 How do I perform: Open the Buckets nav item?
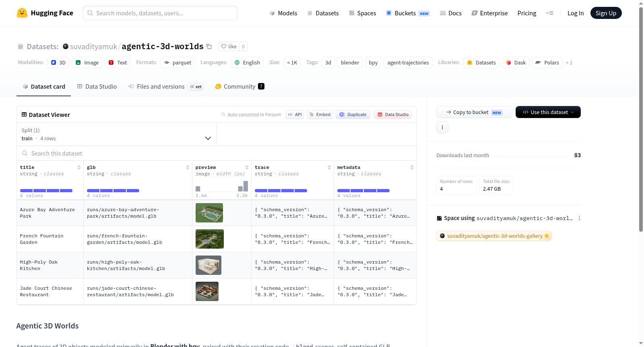(408, 13)
